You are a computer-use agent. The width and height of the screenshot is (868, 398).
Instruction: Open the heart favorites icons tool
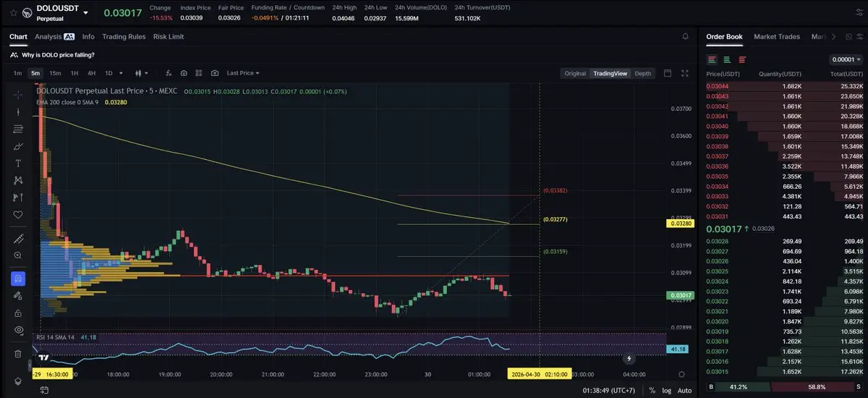pyautogui.click(x=18, y=215)
